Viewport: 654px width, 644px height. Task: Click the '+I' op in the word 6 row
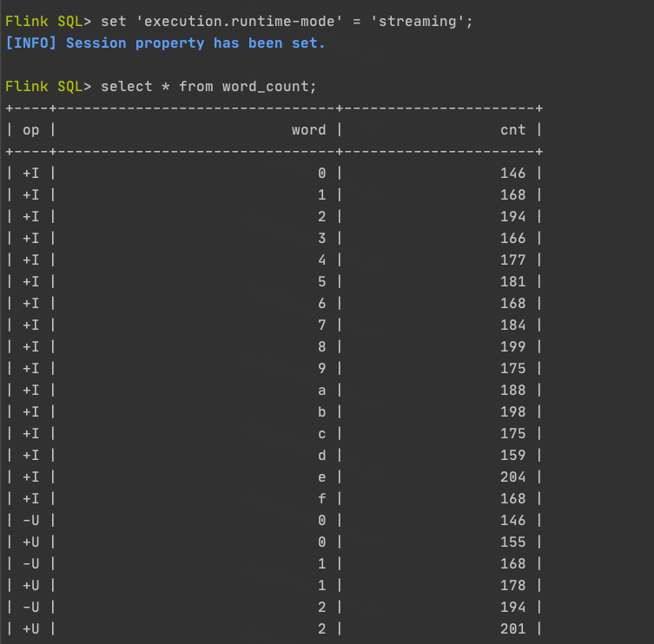point(31,303)
